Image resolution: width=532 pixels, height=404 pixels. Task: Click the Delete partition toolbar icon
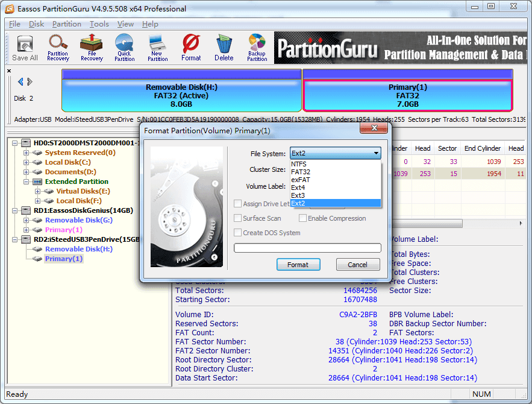[x=224, y=48]
